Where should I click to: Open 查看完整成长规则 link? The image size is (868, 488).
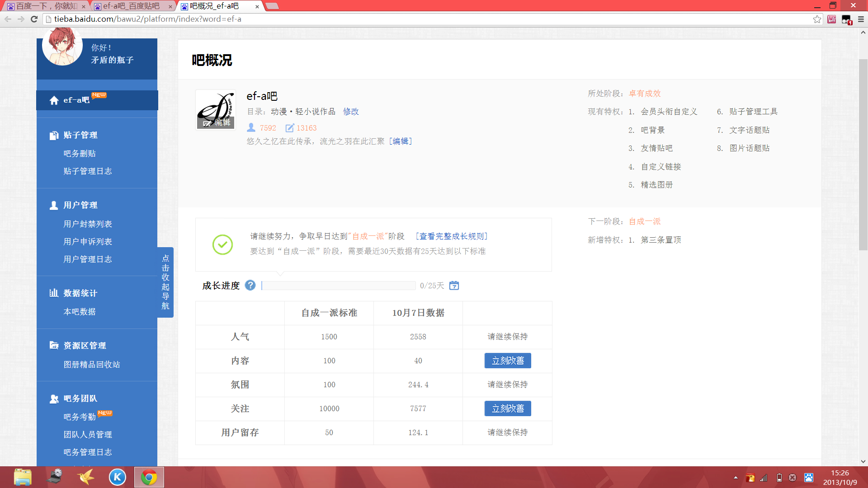(x=452, y=236)
